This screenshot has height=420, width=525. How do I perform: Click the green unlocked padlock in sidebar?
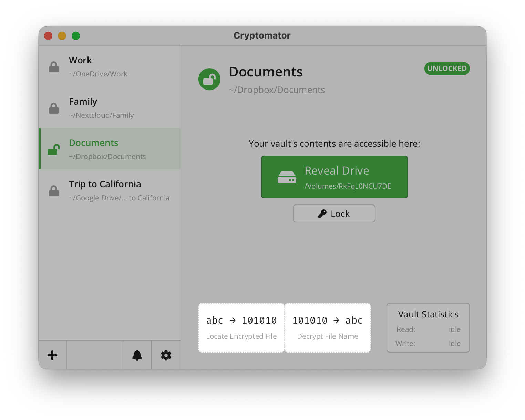[54, 149]
